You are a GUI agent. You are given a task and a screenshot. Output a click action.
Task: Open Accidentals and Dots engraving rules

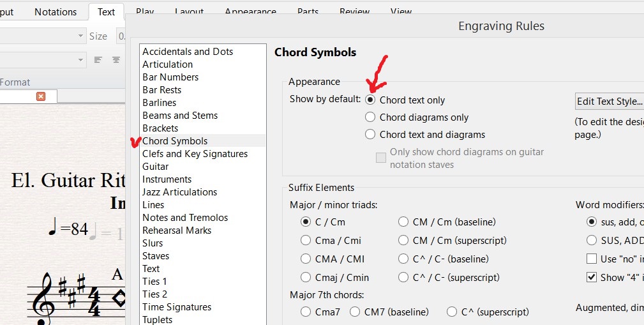point(188,52)
